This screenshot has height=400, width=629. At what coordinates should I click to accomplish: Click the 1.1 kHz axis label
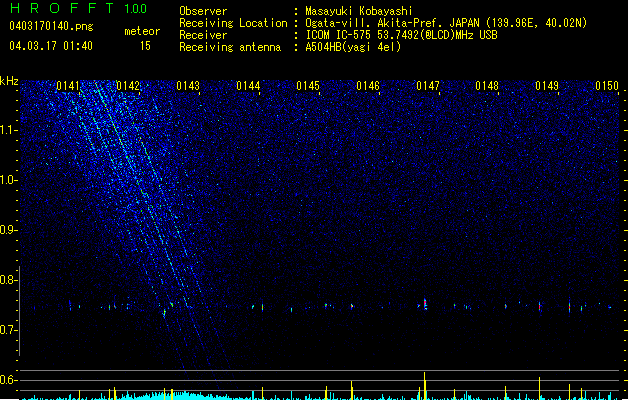[8, 130]
